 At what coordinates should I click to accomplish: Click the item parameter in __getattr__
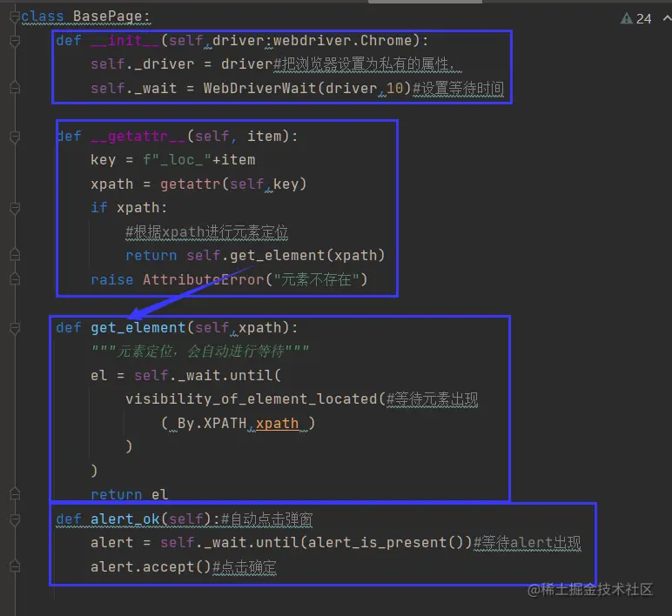click(264, 137)
